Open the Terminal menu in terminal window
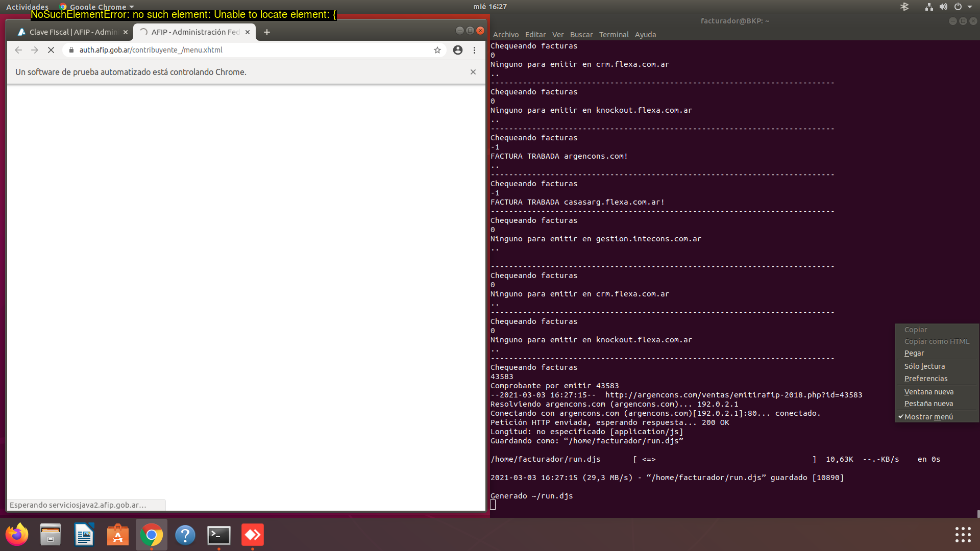This screenshot has width=980, height=551. click(x=614, y=35)
